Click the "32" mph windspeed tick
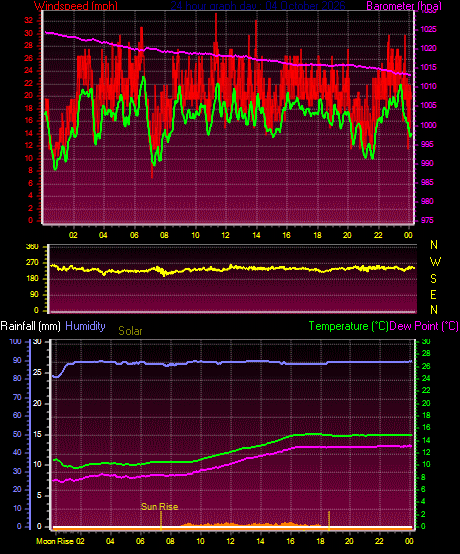 click(29, 20)
